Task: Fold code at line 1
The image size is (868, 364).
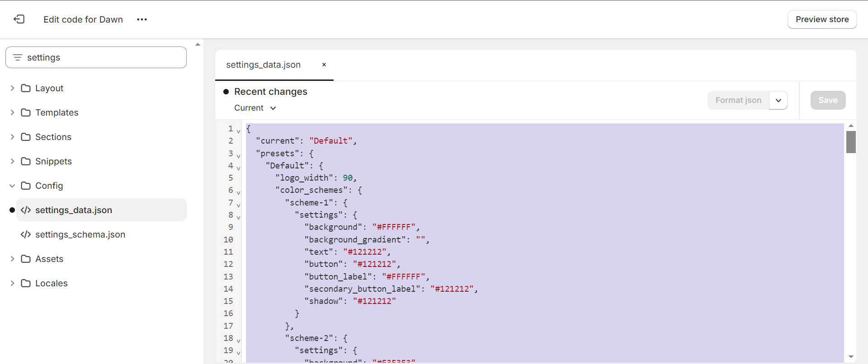Action: point(238,131)
